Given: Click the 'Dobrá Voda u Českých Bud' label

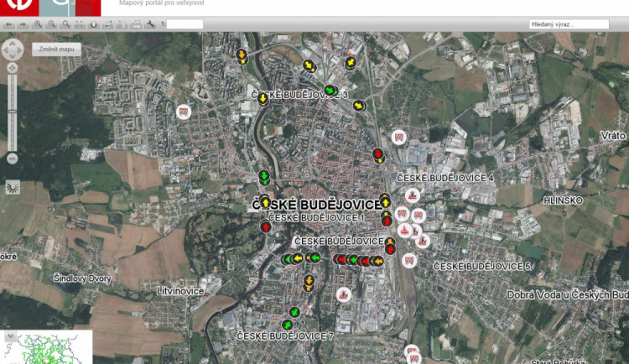Looking at the screenshot, I should [x=567, y=295].
